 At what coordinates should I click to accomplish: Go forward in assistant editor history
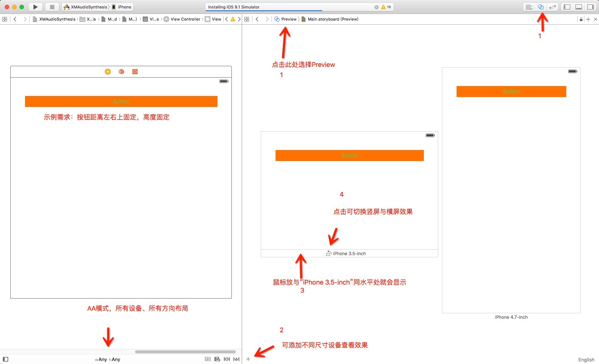coord(267,19)
